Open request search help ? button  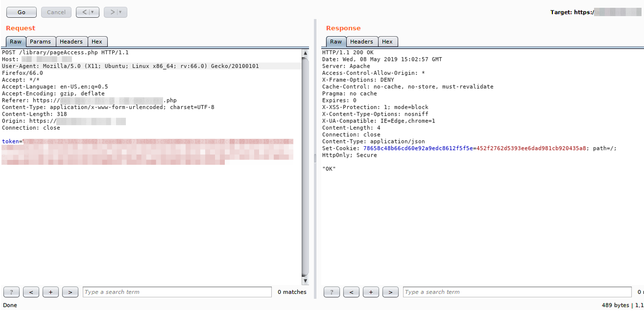(x=12, y=292)
